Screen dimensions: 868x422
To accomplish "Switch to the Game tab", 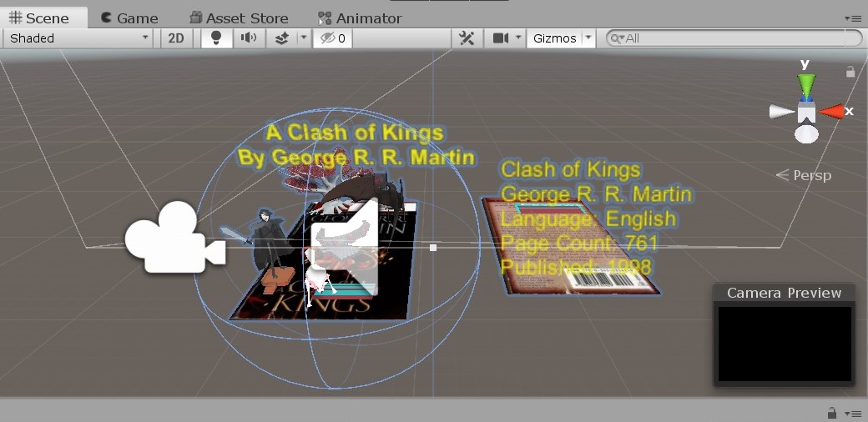I will click(130, 18).
